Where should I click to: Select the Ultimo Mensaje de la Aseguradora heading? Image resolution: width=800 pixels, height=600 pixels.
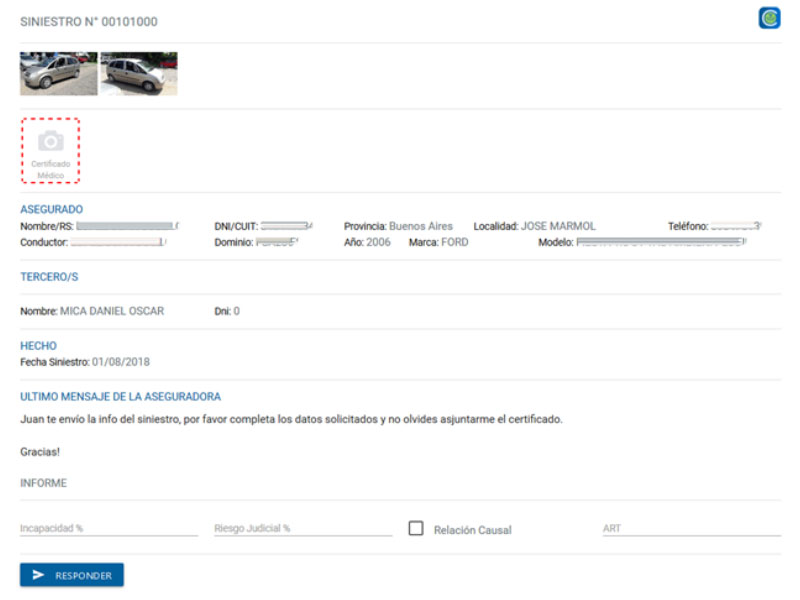[x=121, y=397]
